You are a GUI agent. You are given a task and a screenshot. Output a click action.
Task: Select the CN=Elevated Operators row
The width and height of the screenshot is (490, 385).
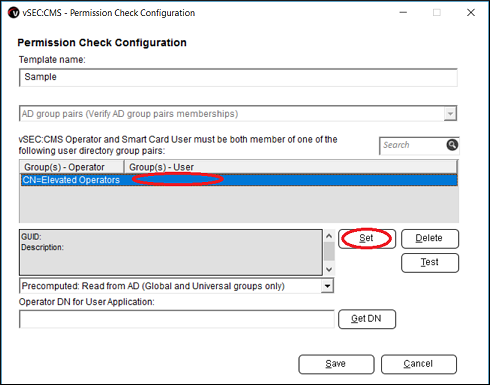coord(239,180)
